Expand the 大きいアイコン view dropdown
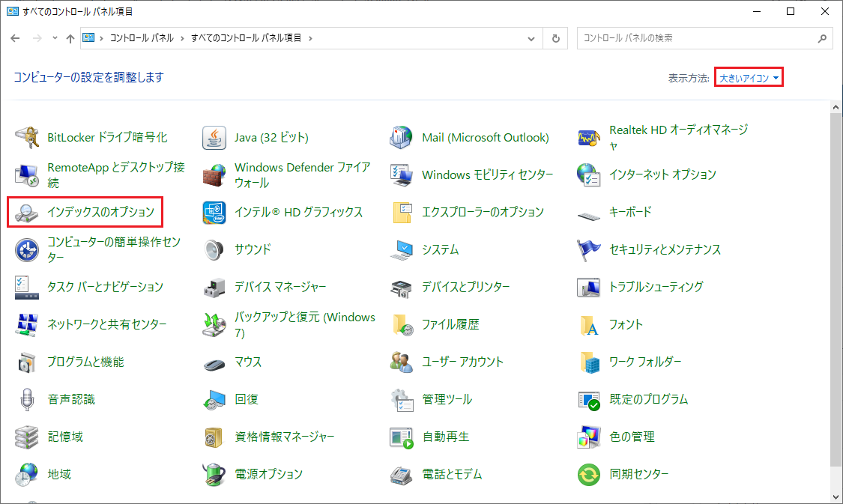 (x=749, y=78)
